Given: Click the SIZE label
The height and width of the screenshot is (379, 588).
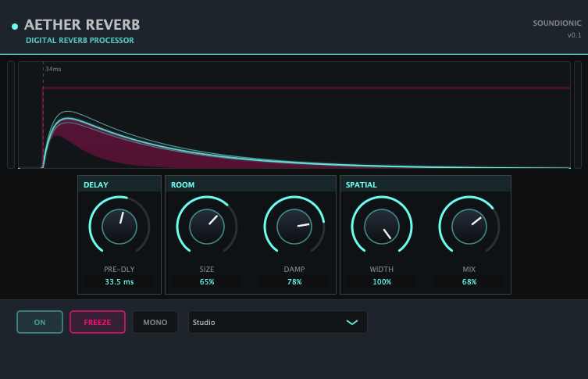Looking at the screenshot, I should tap(207, 269).
